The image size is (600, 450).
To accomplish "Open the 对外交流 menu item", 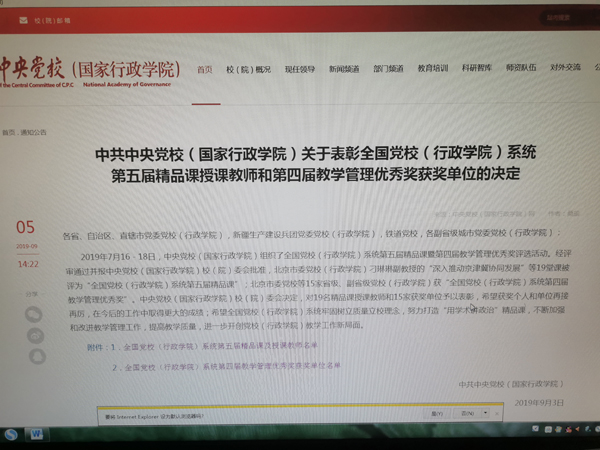I will [565, 67].
